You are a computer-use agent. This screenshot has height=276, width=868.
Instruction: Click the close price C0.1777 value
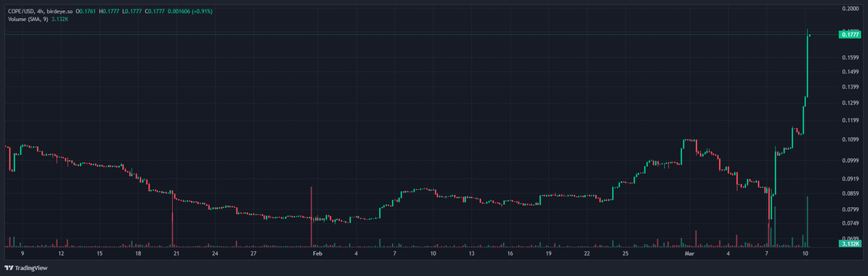(155, 12)
